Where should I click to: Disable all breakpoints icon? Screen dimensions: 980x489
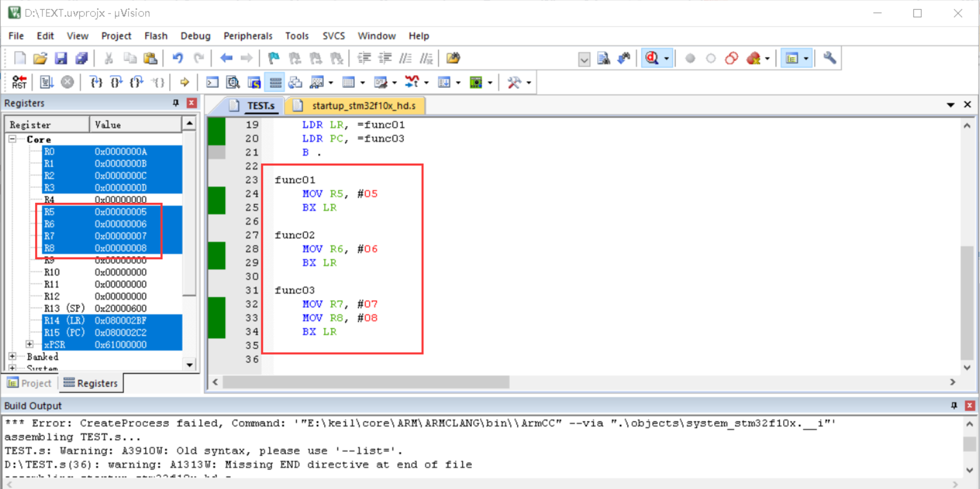tap(731, 58)
